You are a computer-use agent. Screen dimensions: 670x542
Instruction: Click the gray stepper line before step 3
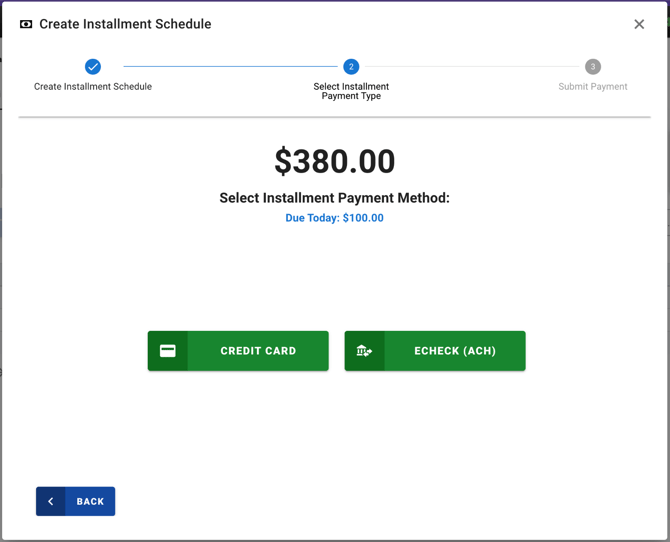coord(472,67)
